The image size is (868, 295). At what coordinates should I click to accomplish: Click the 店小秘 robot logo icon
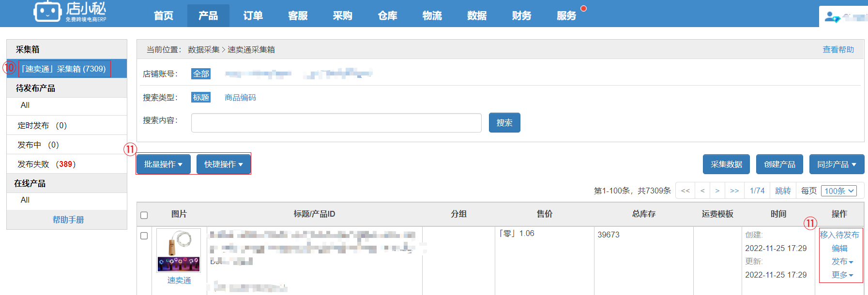47,12
